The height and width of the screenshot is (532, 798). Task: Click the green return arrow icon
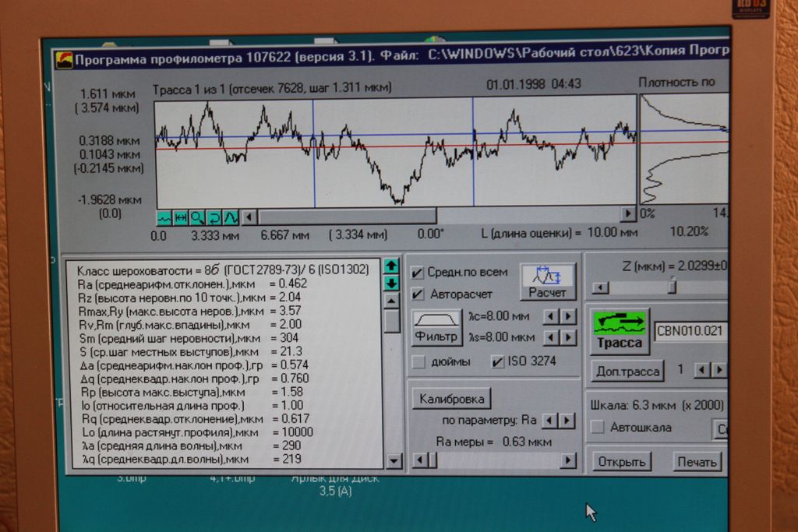click(x=214, y=218)
